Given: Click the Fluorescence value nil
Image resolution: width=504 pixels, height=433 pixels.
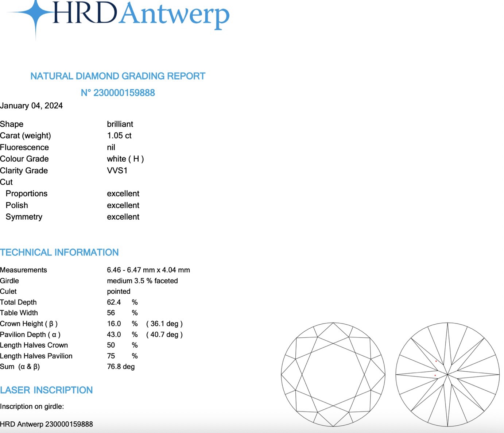Looking at the screenshot, I should [111, 147].
